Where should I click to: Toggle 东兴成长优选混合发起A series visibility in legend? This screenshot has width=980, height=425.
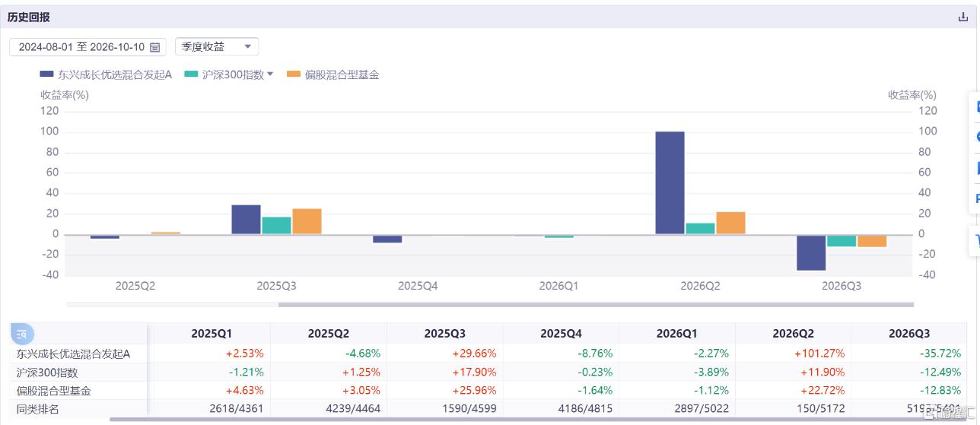(x=114, y=75)
